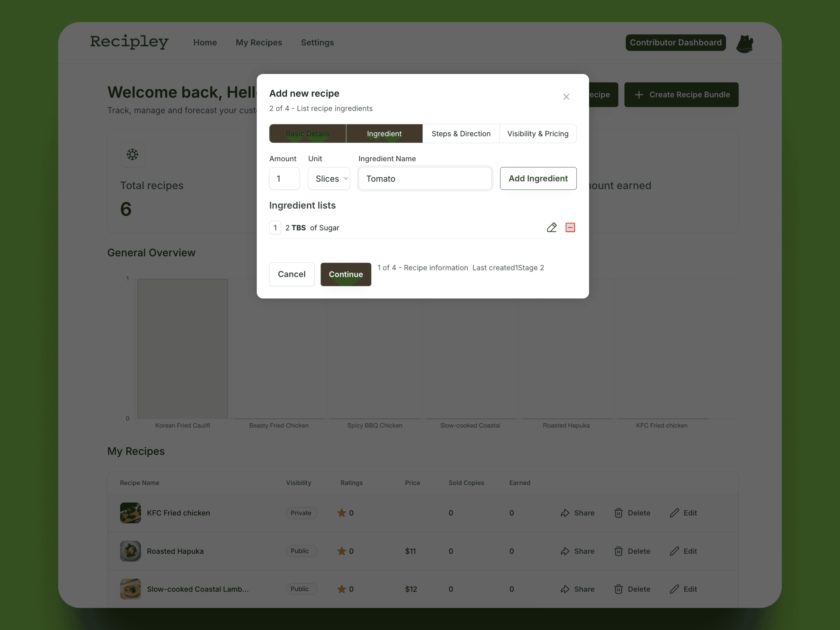The width and height of the screenshot is (840, 630).
Task: Click the Add Ingredient button
Action: tap(538, 178)
